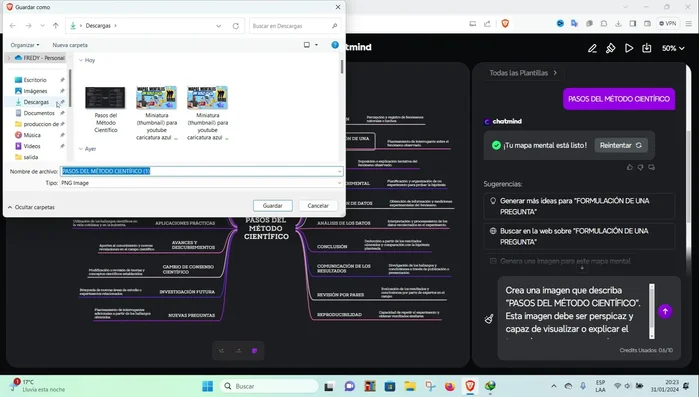
Task: Click the Buscar en Descargas search field
Action: click(x=294, y=26)
